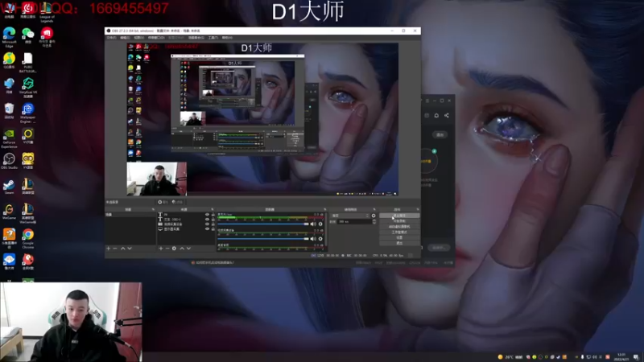Move scene down using the Scenes panel down arrow

click(130, 249)
